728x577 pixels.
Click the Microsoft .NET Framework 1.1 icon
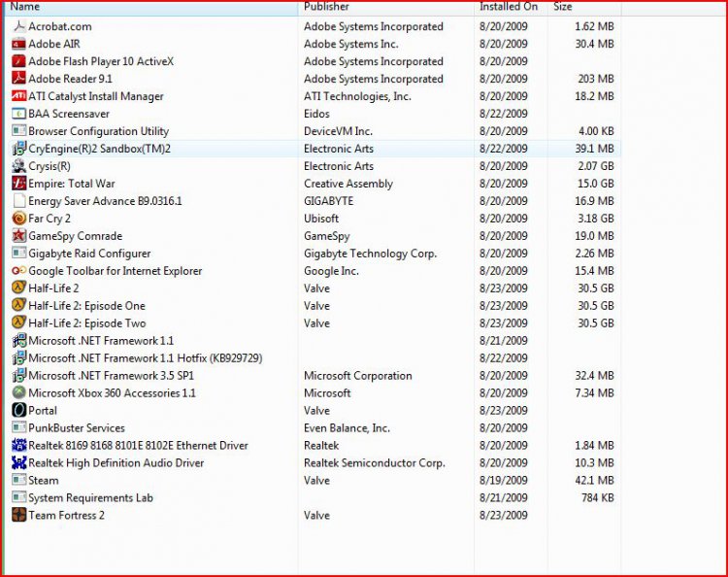pyautogui.click(x=19, y=341)
